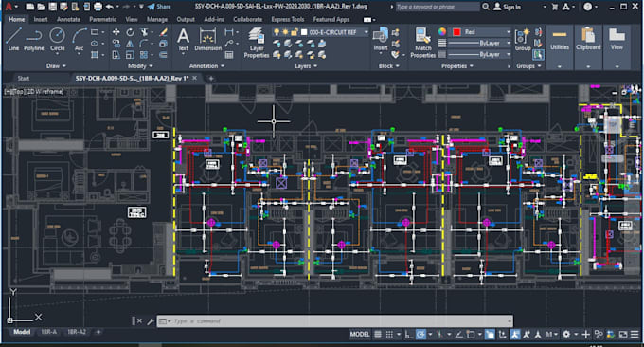Toggle object snap in status bar
644x347 pixels.
pos(471,335)
